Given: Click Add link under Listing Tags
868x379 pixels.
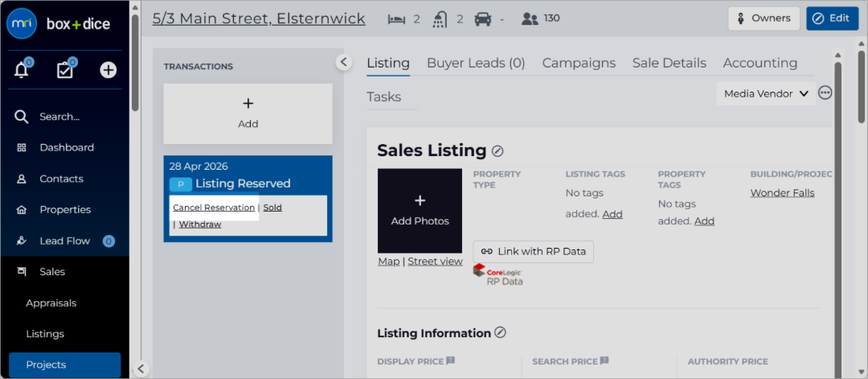Looking at the screenshot, I should pyautogui.click(x=612, y=214).
